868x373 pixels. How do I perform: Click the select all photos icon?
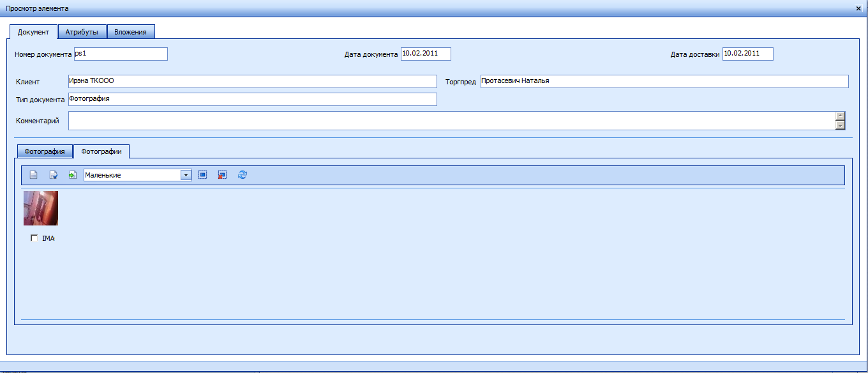tap(203, 174)
